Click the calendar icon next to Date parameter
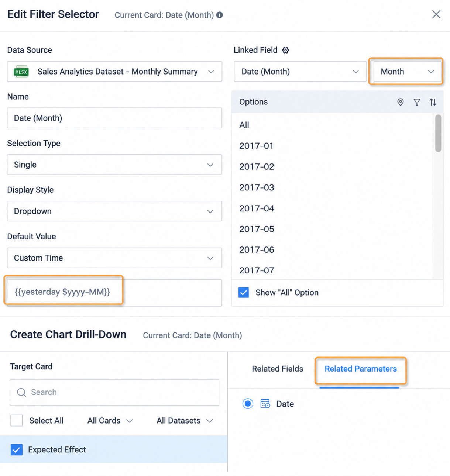 tap(265, 403)
